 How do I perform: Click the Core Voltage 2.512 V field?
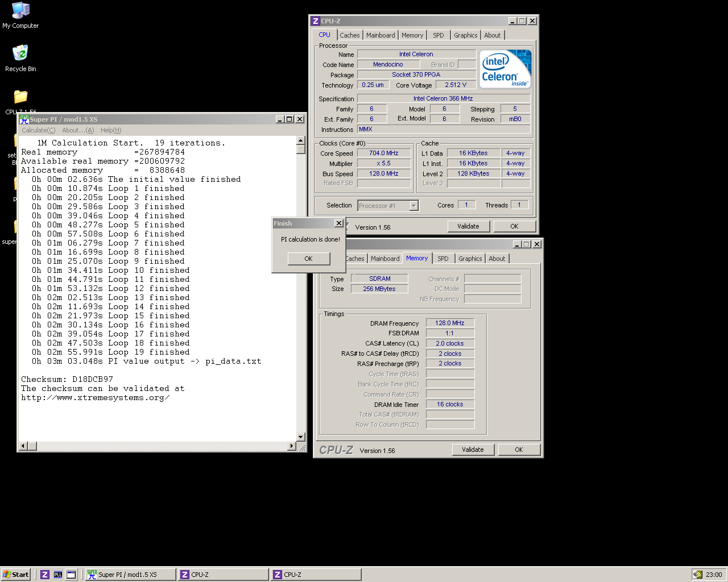[456, 85]
